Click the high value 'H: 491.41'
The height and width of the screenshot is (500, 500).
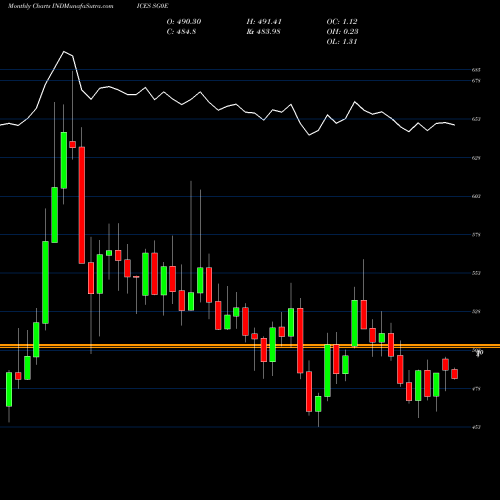click(264, 22)
